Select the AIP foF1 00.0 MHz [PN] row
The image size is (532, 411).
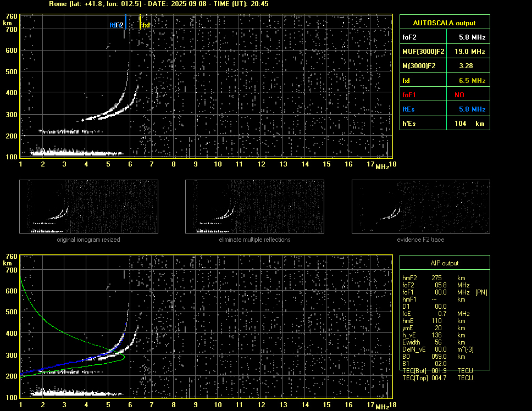(x=445, y=292)
